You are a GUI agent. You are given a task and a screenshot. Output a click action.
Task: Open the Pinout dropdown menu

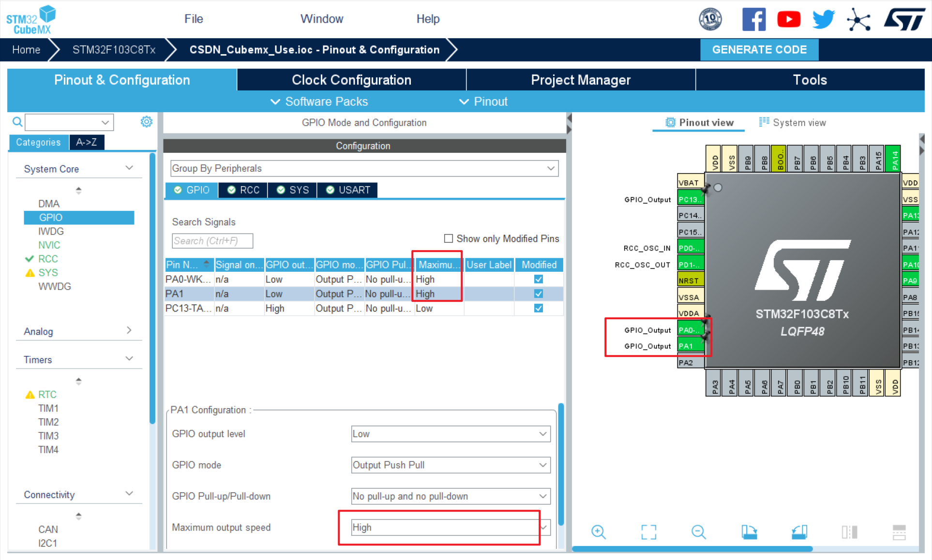[x=483, y=102]
